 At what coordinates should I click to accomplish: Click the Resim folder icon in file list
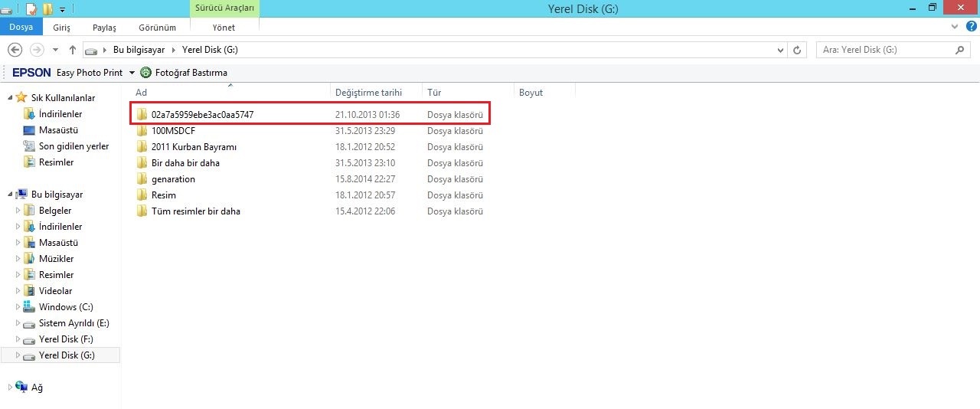click(x=142, y=195)
